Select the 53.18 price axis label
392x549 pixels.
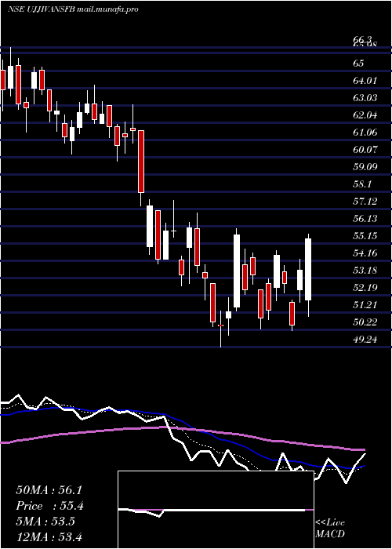(x=365, y=271)
